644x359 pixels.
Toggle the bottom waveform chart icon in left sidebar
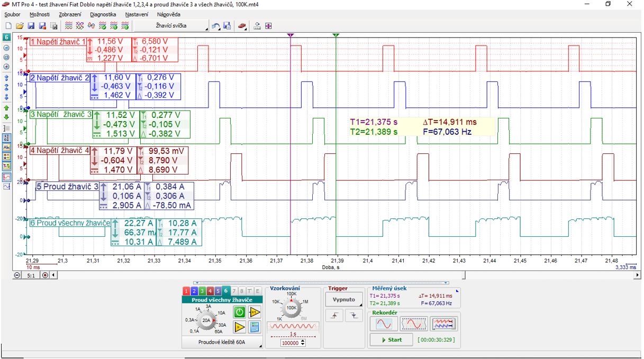point(7,187)
